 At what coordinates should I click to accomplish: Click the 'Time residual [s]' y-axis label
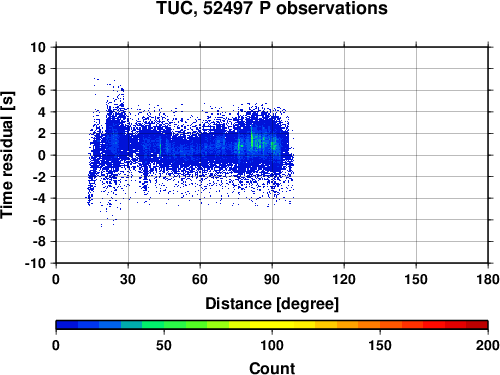(7, 155)
